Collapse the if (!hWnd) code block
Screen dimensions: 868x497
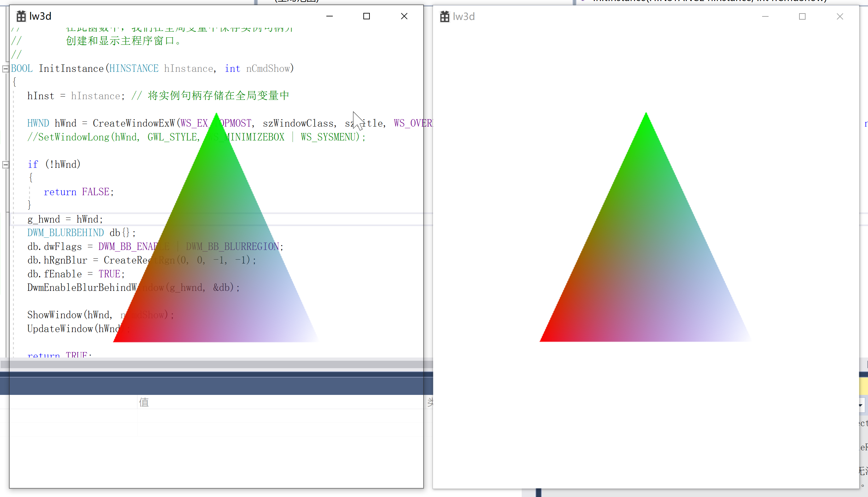click(x=5, y=165)
